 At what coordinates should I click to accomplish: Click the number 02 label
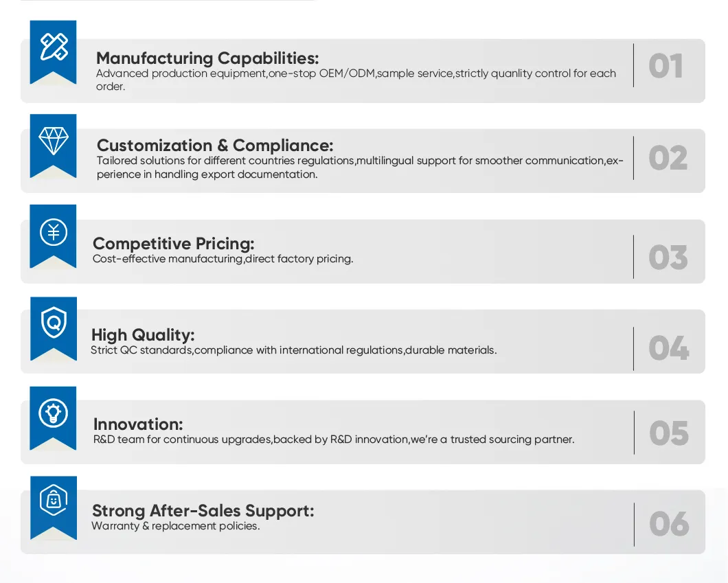tap(668, 158)
